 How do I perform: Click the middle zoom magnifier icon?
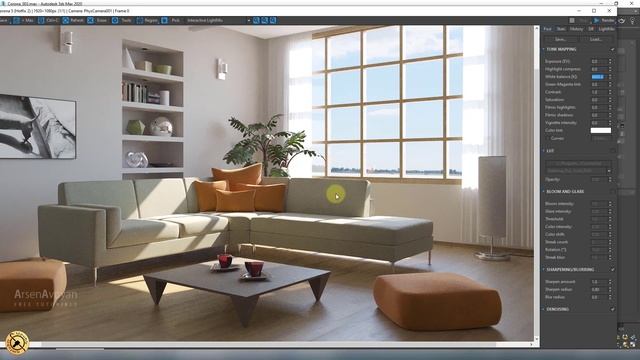(x=264, y=20)
